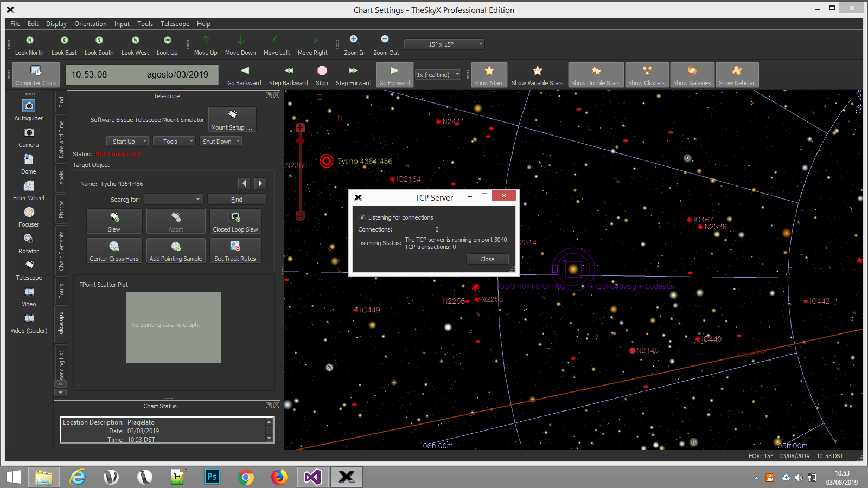
Task: Open the File menu
Action: click(15, 24)
